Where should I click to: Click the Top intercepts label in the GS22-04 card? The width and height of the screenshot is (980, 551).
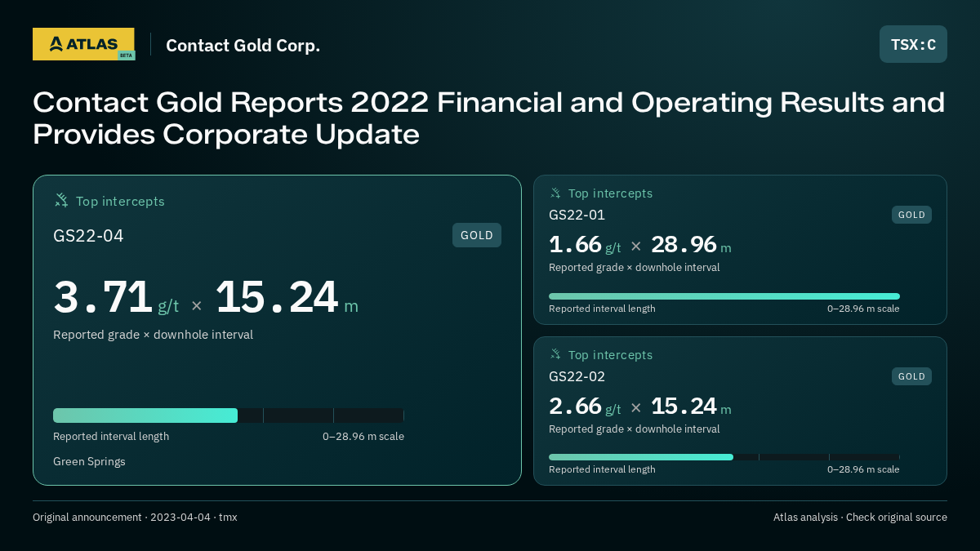pos(120,202)
